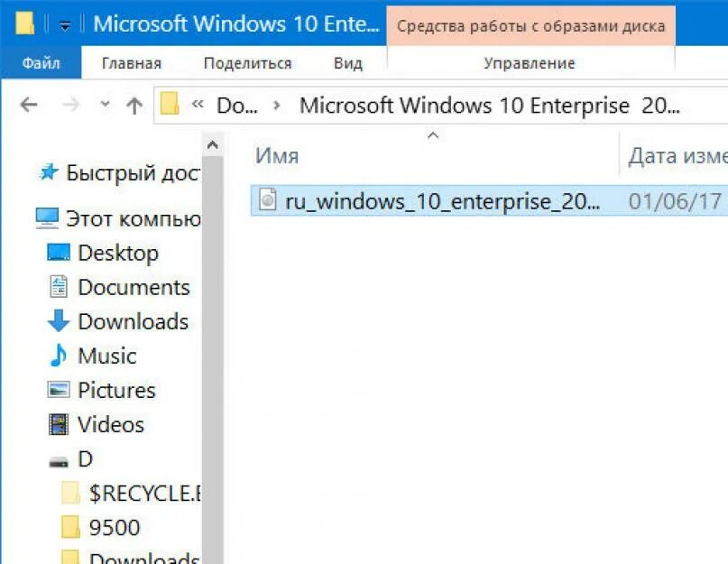
Task: Click the Music note icon
Action: click(x=59, y=356)
